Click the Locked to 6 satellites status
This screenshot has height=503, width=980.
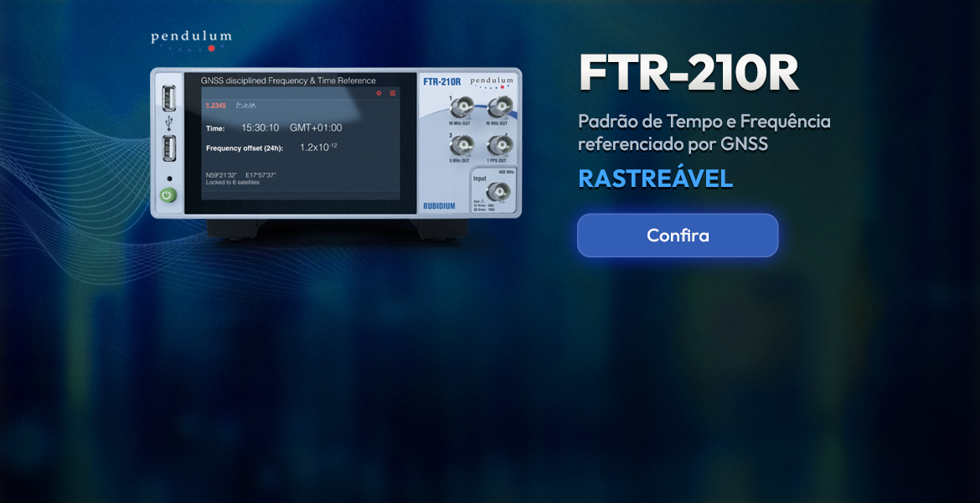[233, 182]
